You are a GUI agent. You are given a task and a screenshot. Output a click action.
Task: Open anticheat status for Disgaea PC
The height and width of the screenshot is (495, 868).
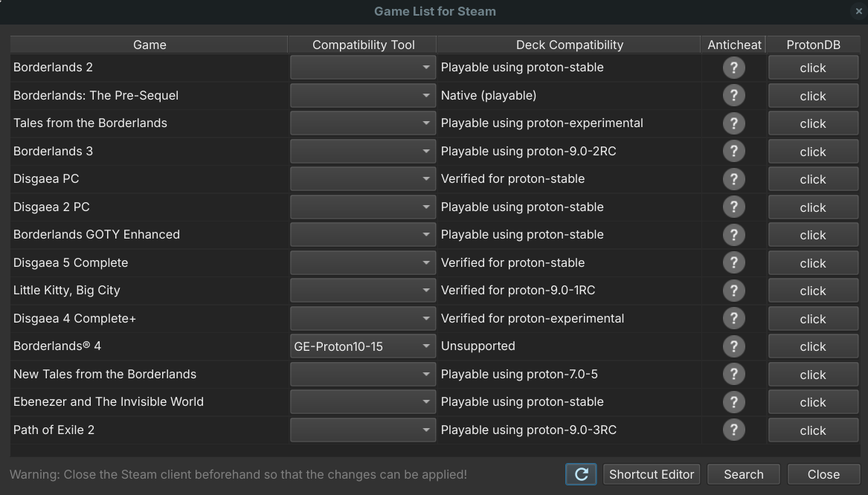point(733,179)
